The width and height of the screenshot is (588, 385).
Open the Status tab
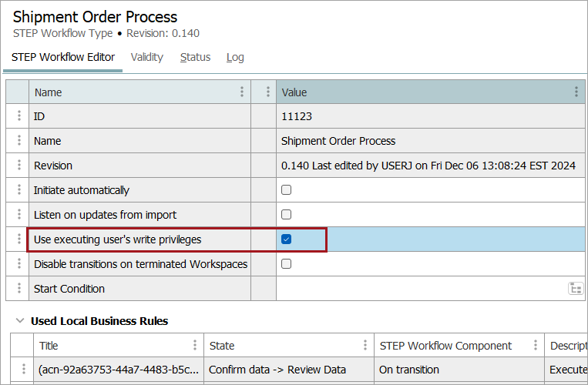coord(195,57)
